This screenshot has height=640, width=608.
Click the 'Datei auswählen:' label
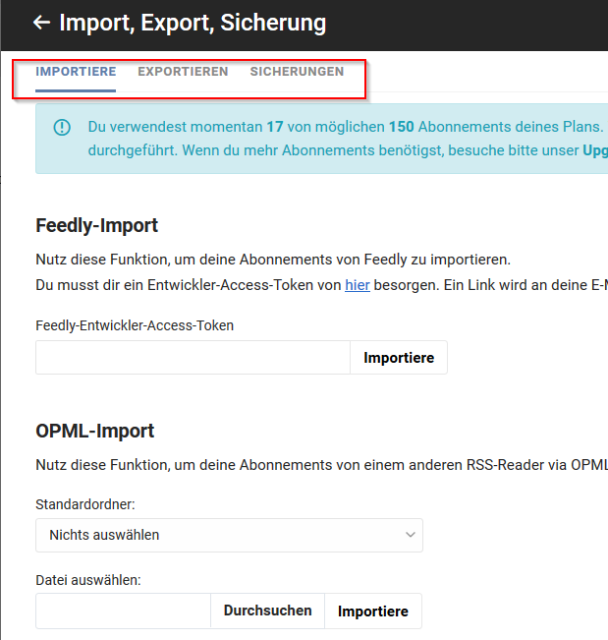pos(88,580)
